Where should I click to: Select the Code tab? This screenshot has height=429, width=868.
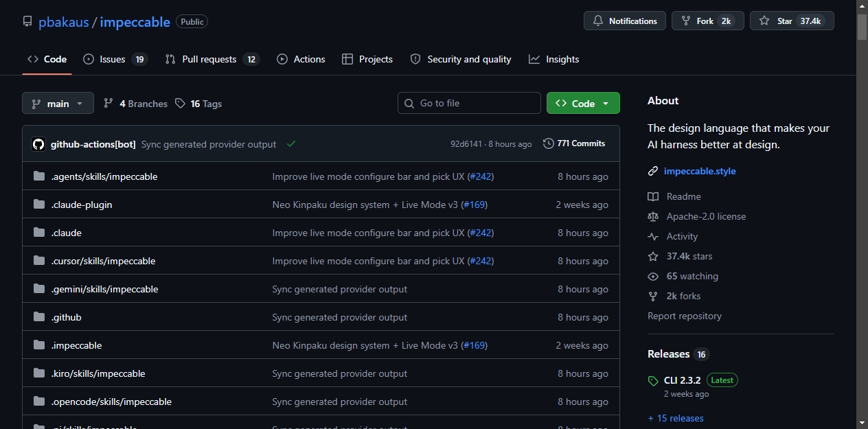coord(47,60)
